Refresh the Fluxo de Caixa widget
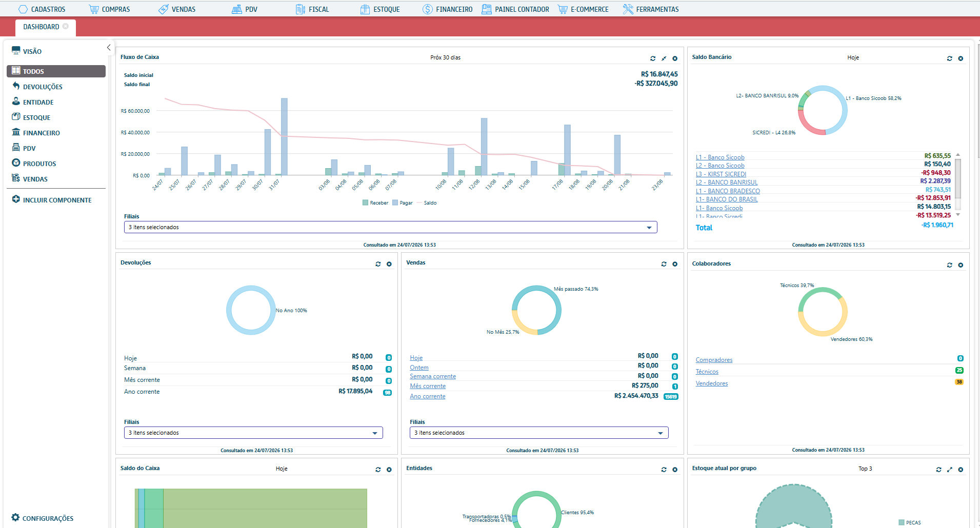This screenshot has height=528, width=980. pyautogui.click(x=653, y=58)
